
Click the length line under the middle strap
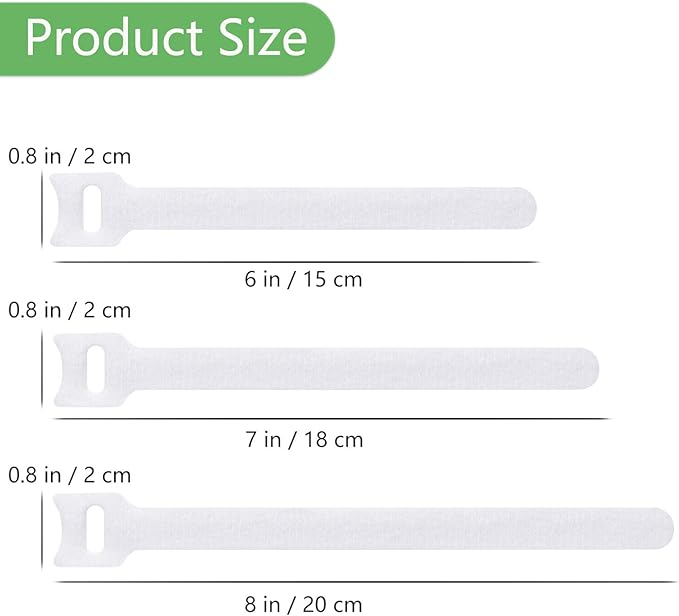point(330,419)
